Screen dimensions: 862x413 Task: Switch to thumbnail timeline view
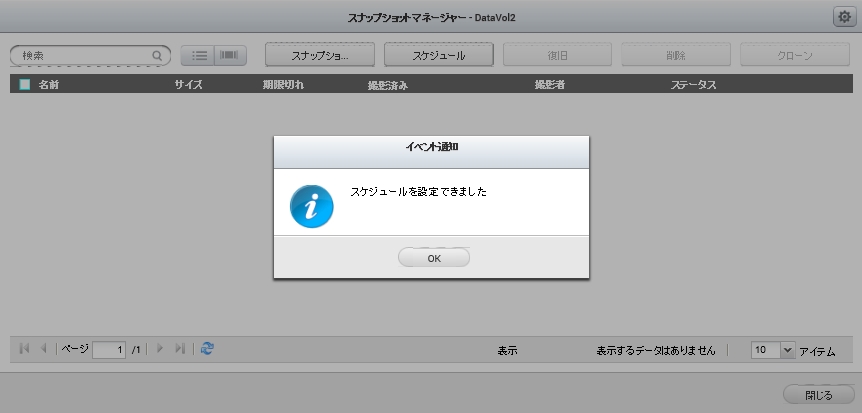[x=230, y=56]
